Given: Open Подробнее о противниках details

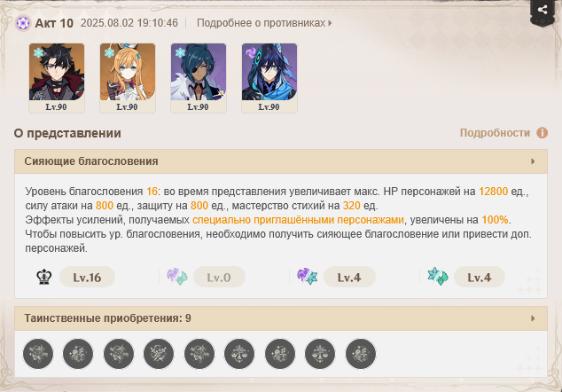Looking at the screenshot, I should pos(264,23).
